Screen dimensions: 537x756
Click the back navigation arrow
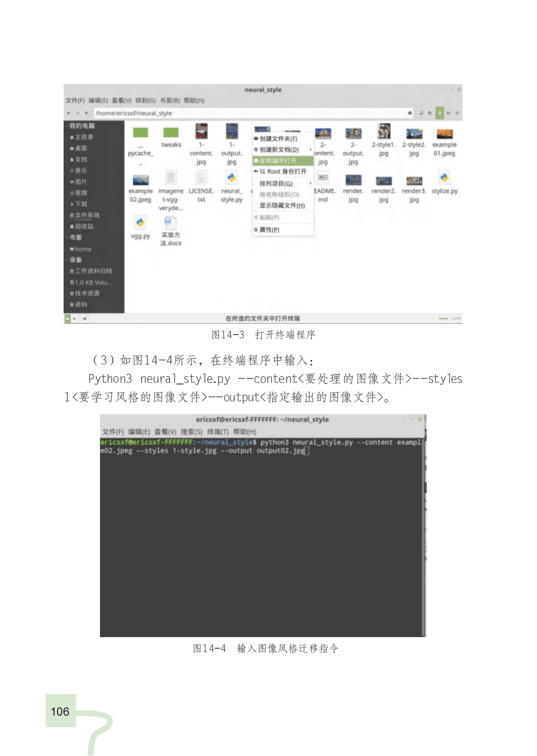tap(69, 113)
